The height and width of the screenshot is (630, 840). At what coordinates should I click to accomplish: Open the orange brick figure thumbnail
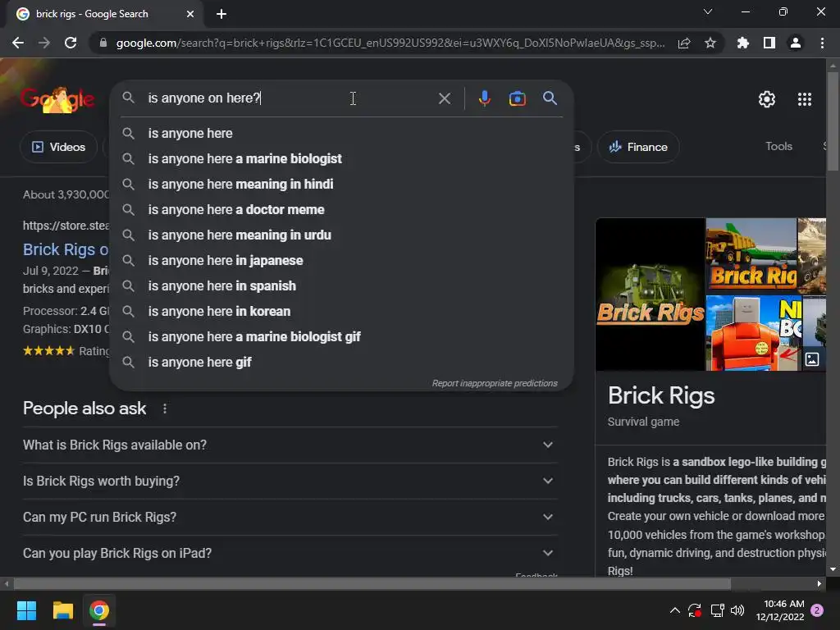[x=754, y=333]
